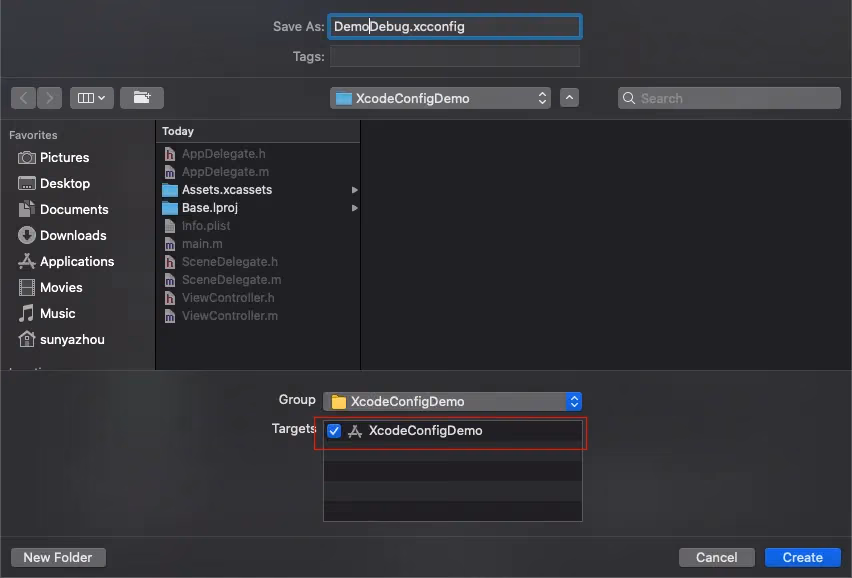852x578 pixels.
Task: Click the Create button
Action: click(x=802, y=557)
